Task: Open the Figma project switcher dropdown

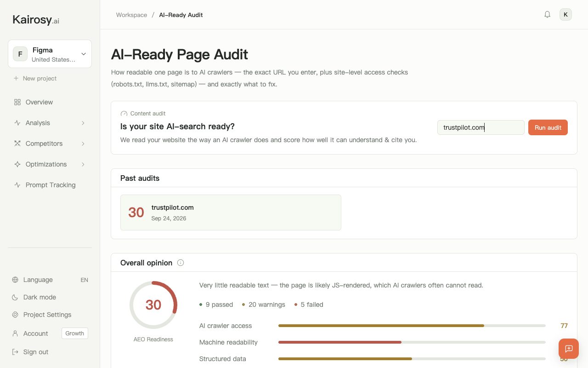Action: (50, 54)
